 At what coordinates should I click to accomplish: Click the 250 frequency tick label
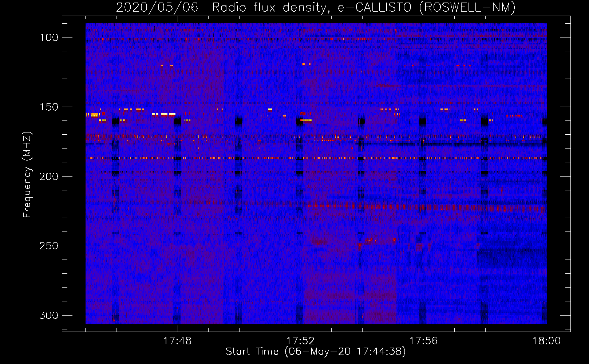click(49, 246)
